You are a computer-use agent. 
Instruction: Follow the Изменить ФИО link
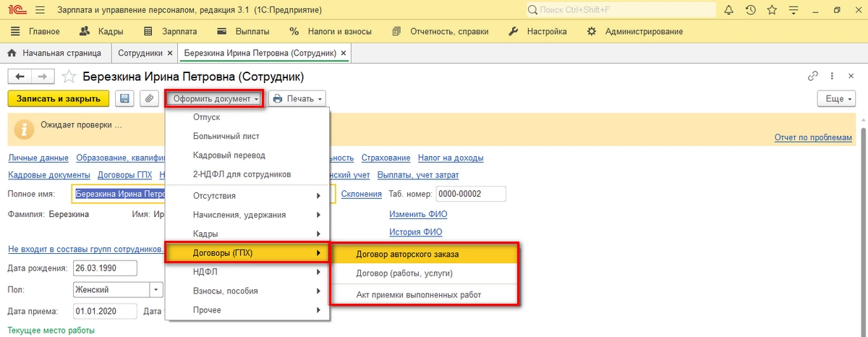418,214
